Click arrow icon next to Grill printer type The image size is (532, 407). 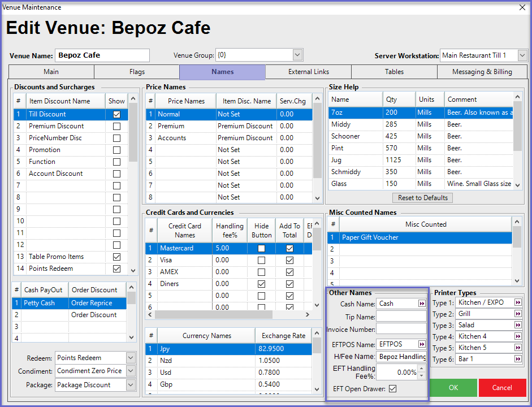coord(518,314)
